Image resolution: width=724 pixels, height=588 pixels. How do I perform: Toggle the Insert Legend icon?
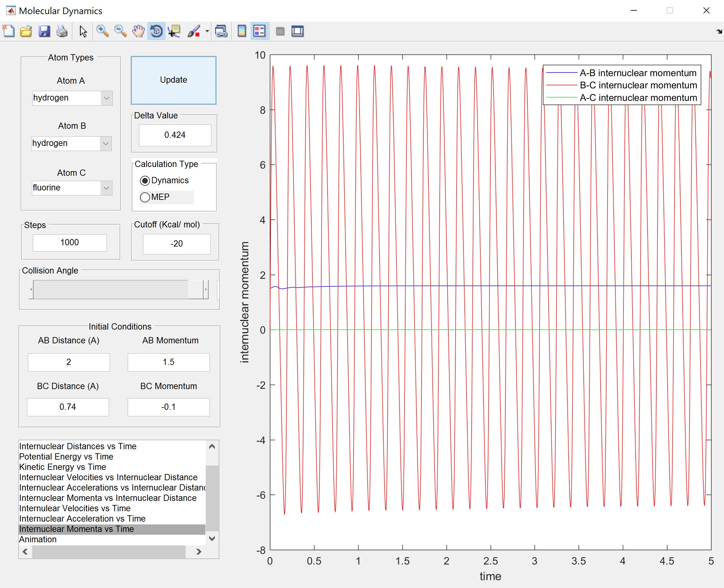(259, 31)
